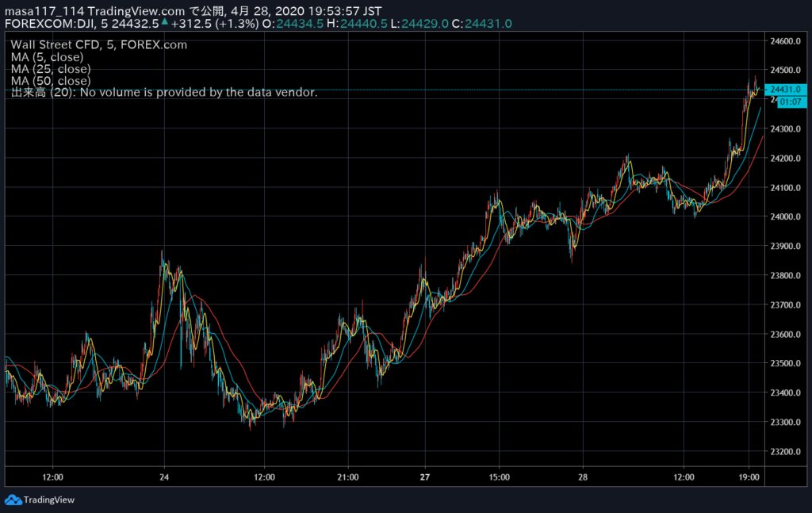Click the masa117_114 publisher name
Screen dimensions: 812x513
pos(44,11)
